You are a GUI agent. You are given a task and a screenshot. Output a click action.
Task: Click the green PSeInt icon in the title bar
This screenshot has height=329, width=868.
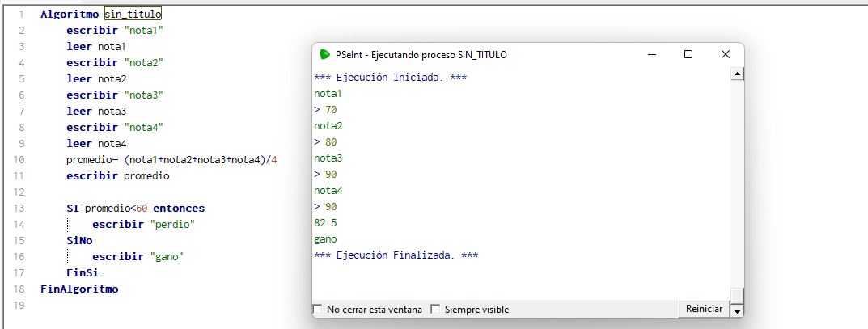324,54
